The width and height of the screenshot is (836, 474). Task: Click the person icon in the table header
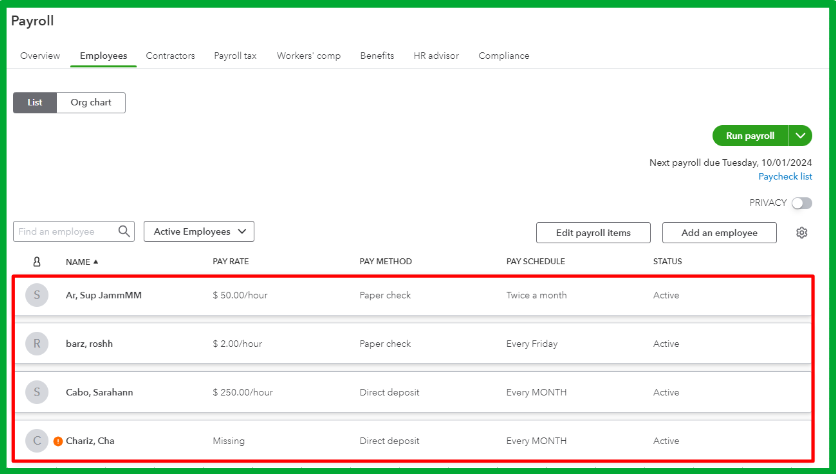point(37,262)
